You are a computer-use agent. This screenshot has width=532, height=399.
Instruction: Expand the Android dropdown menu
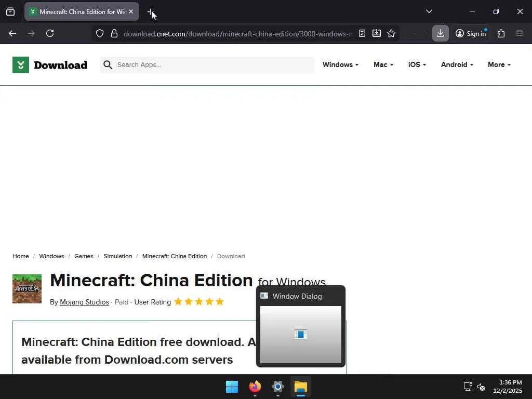457,65
